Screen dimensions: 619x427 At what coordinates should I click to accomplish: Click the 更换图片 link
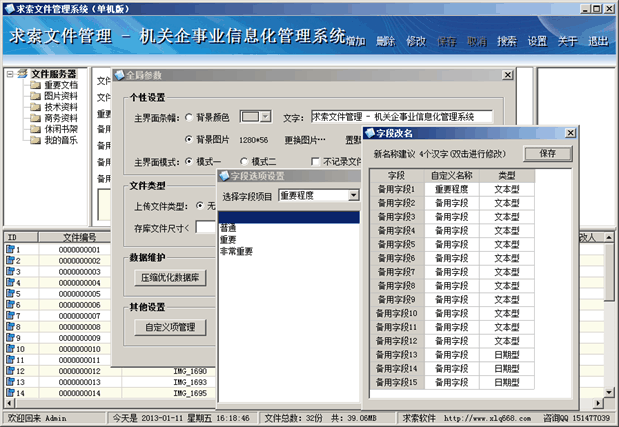click(305, 140)
